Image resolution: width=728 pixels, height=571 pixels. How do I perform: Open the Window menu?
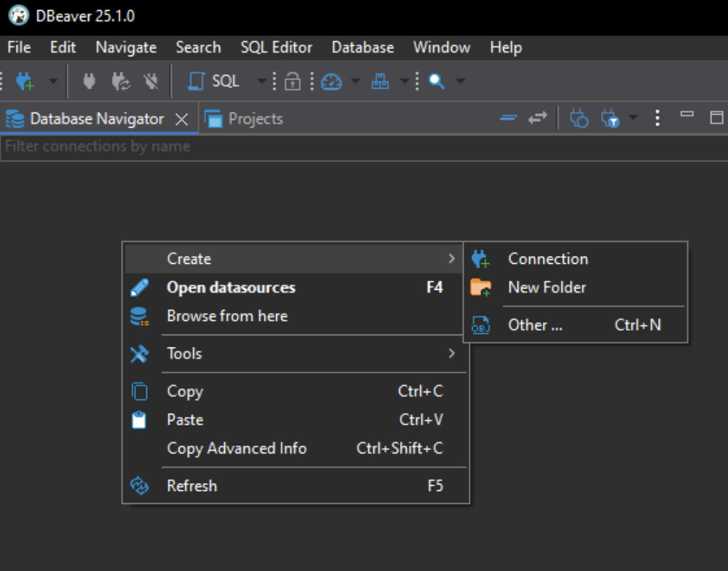click(x=442, y=48)
